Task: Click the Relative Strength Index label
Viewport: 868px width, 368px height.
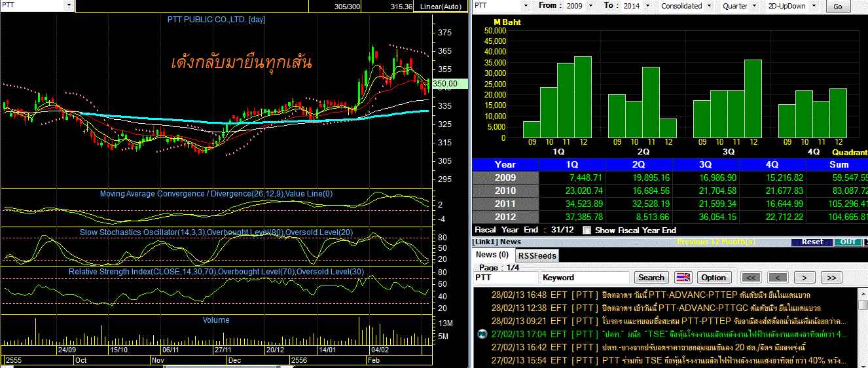Action: click(x=217, y=271)
